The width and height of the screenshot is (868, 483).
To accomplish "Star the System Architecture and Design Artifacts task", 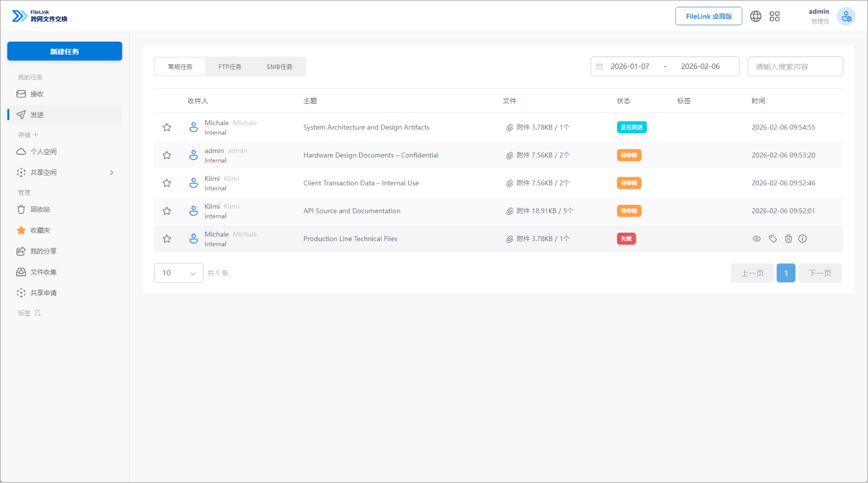I will [x=167, y=127].
